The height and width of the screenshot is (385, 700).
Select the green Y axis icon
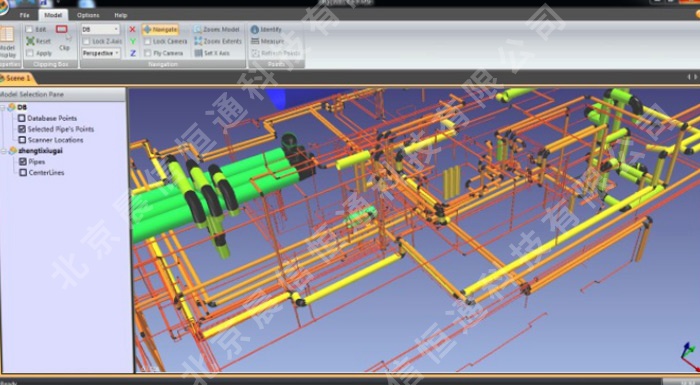(133, 41)
